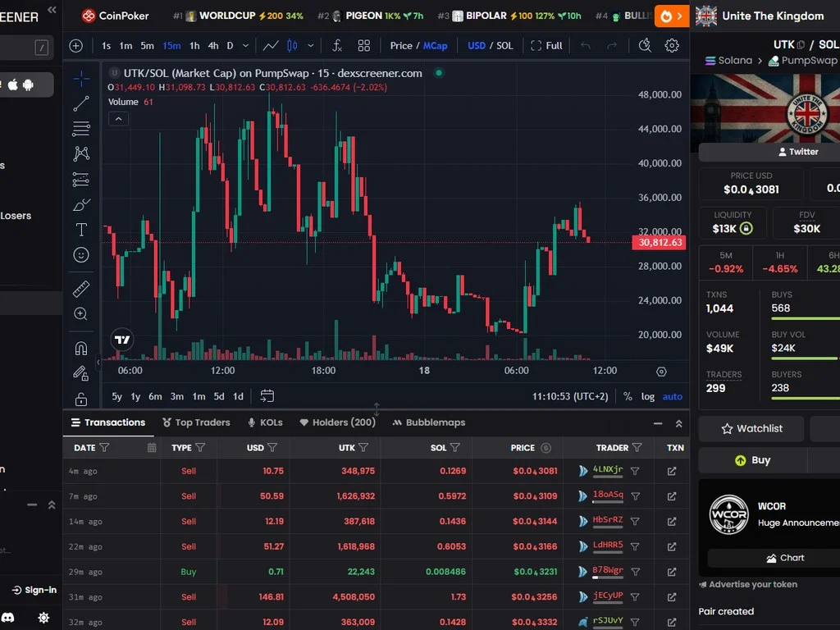The width and height of the screenshot is (840, 630).
Task: Toggle PRICE column currency icon
Action: pyautogui.click(x=546, y=448)
